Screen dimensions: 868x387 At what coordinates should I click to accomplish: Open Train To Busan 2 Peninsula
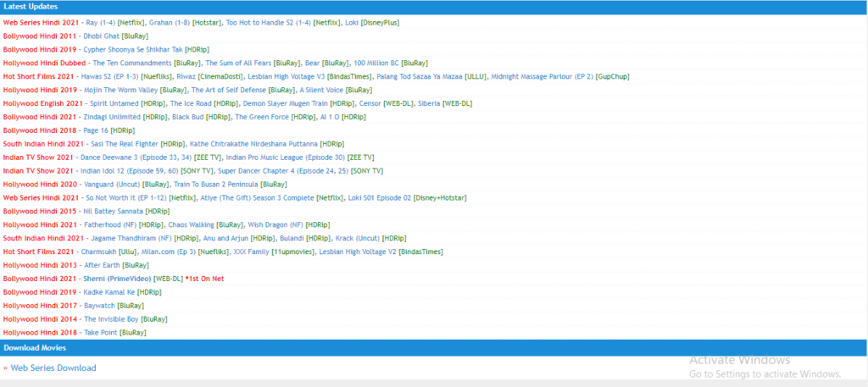[x=216, y=184]
